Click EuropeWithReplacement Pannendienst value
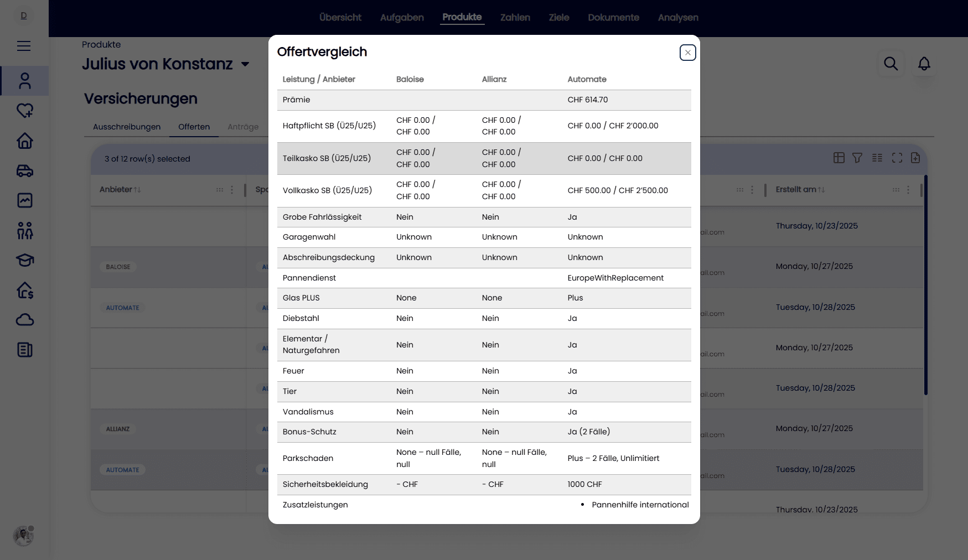This screenshot has width=968, height=560. pyautogui.click(x=615, y=278)
